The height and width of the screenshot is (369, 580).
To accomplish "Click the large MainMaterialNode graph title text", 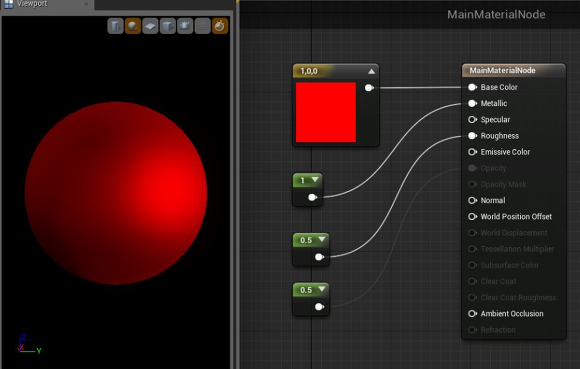I will (496, 14).
